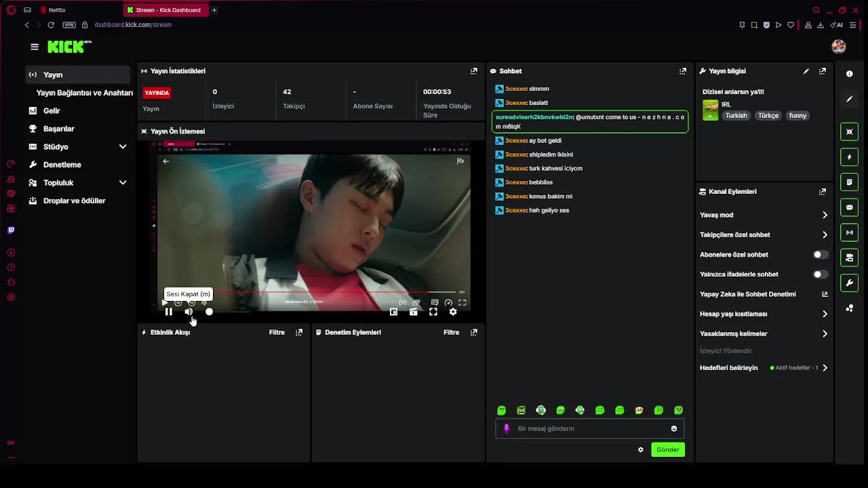Image resolution: width=868 pixels, height=488 pixels.
Task: Toggle Yalnızca ifadelerle sohbet switch
Action: 821,274
